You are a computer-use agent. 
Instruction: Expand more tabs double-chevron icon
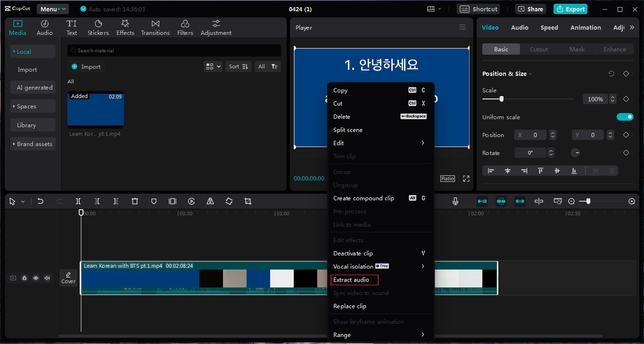click(x=632, y=28)
